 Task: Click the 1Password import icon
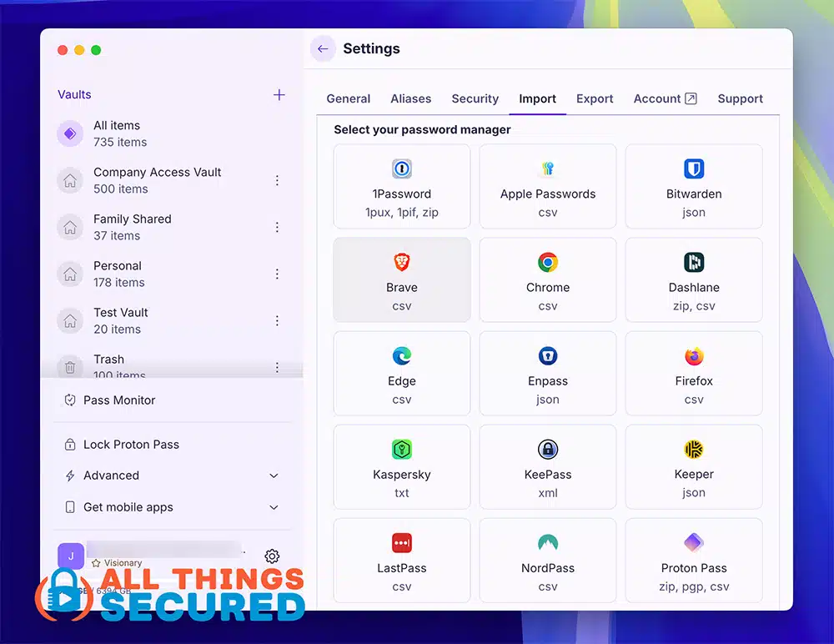click(x=402, y=169)
